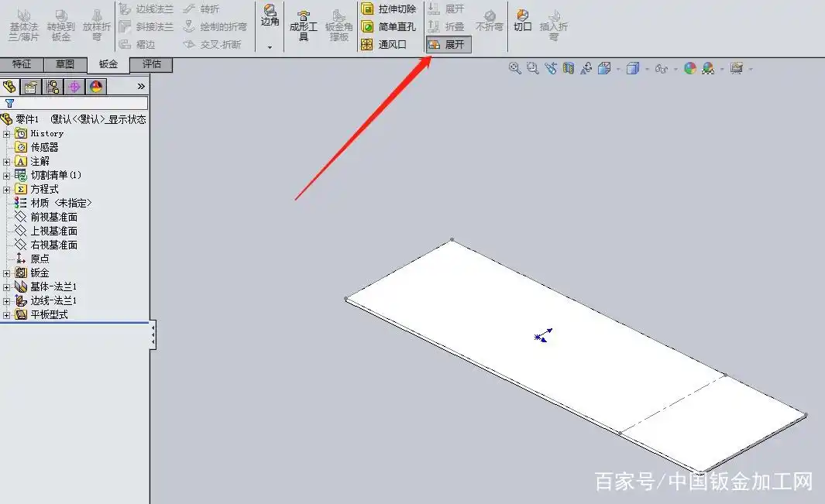Click the 转折 jog tool
This screenshot has height=504, width=825.
pyautogui.click(x=201, y=9)
